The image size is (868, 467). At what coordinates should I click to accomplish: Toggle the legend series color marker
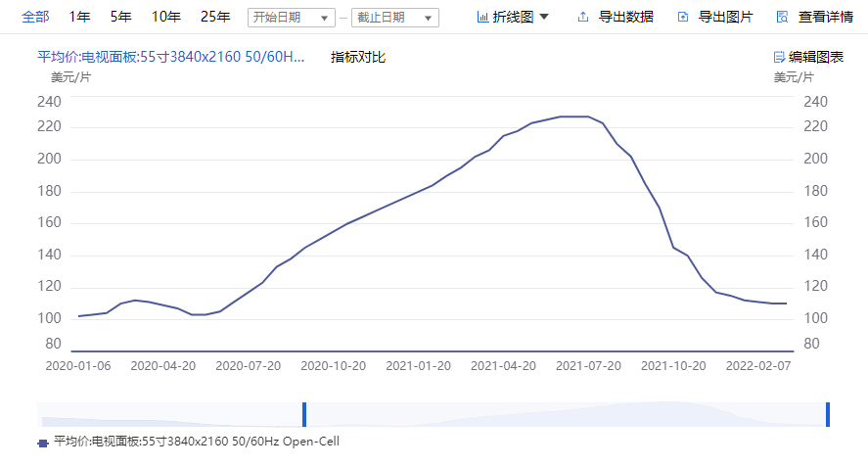point(42,443)
